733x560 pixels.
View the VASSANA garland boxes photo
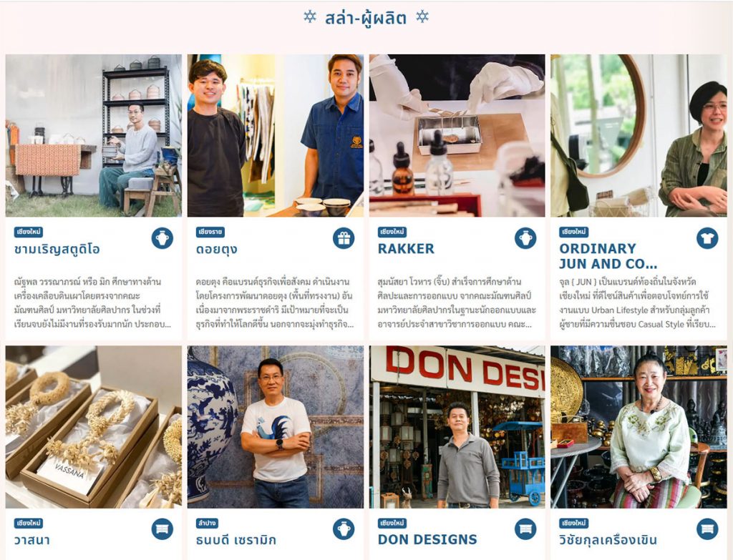tap(94, 427)
